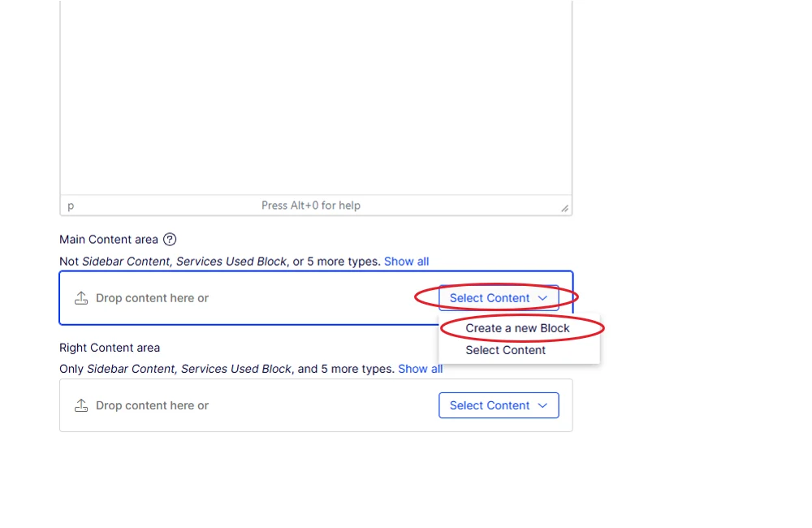
Task: Click 'Show all' link under Right Content area
Action: 420,369
